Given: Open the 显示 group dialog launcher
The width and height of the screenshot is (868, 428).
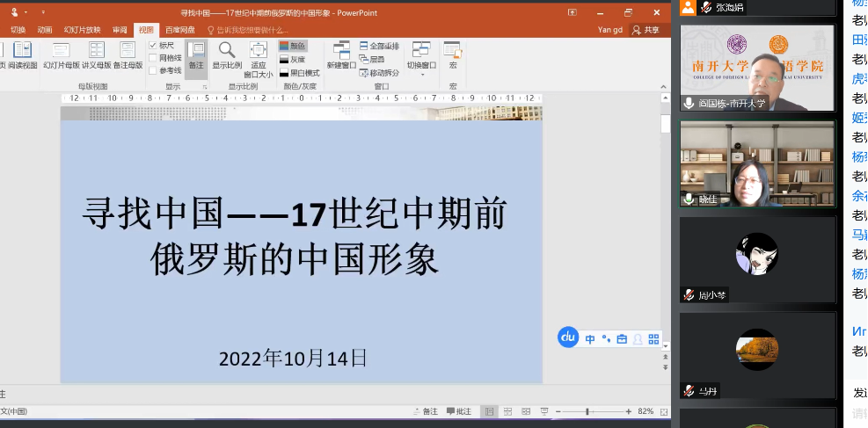Looking at the screenshot, I should click(x=206, y=87).
